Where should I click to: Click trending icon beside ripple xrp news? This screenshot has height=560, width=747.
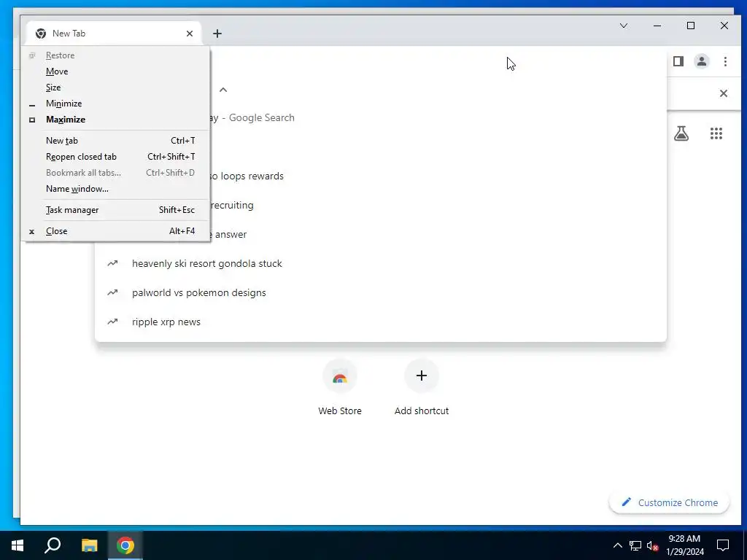(x=112, y=322)
